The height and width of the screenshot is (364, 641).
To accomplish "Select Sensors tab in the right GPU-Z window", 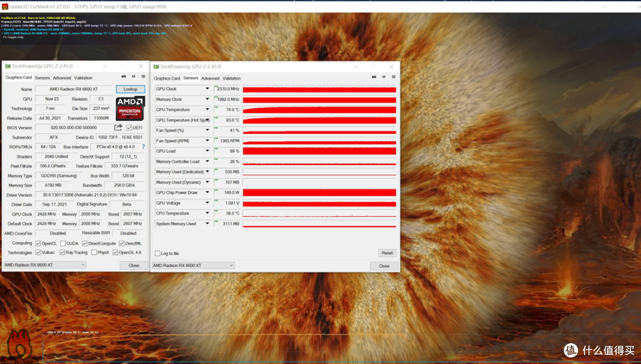I will click(191, 78).
